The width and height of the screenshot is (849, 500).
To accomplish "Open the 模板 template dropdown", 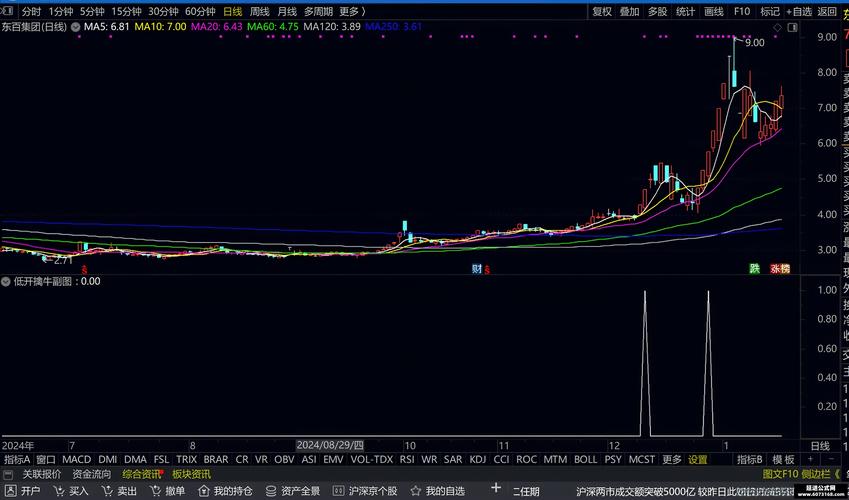I will pyautogui.click(x=782, y=460).
